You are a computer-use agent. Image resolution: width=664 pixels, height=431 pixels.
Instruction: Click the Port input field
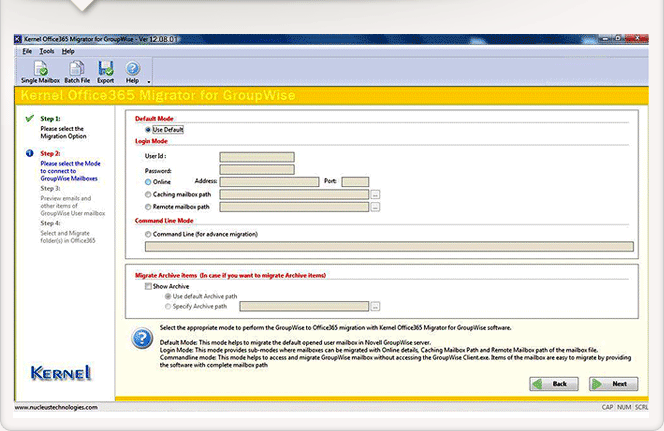(355, 182)
